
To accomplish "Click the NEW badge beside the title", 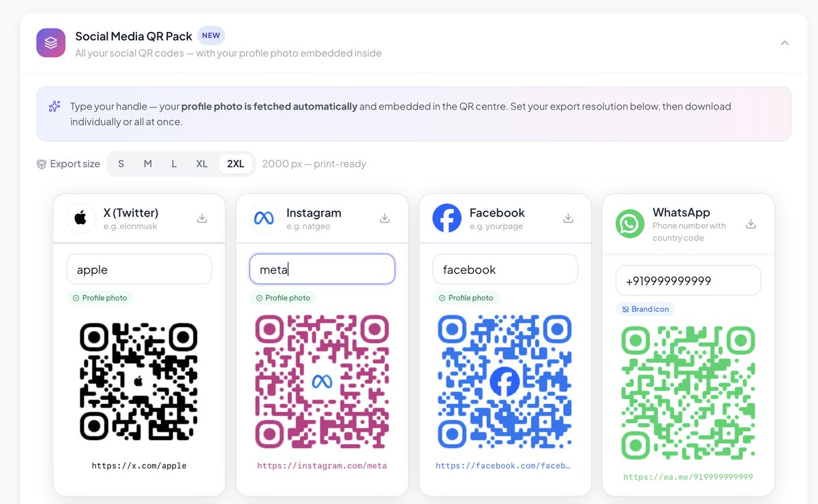I will pos(211,35).
